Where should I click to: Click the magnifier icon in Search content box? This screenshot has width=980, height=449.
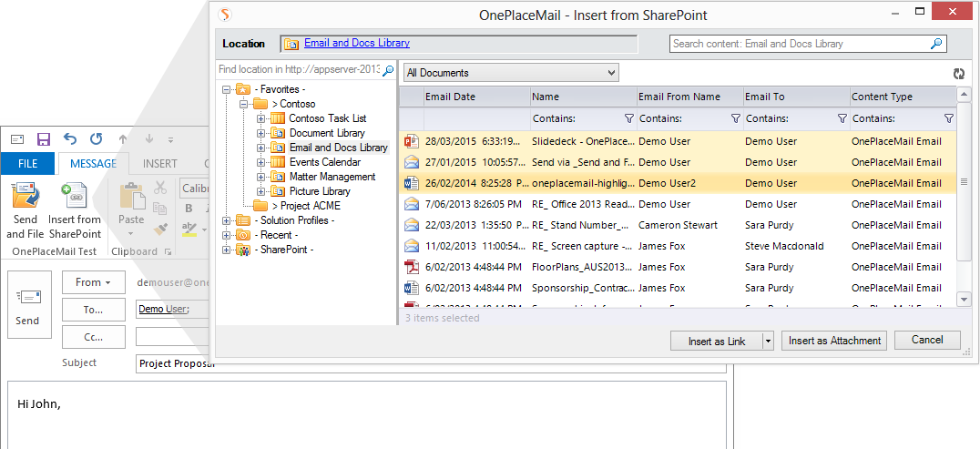pos(936,44)
